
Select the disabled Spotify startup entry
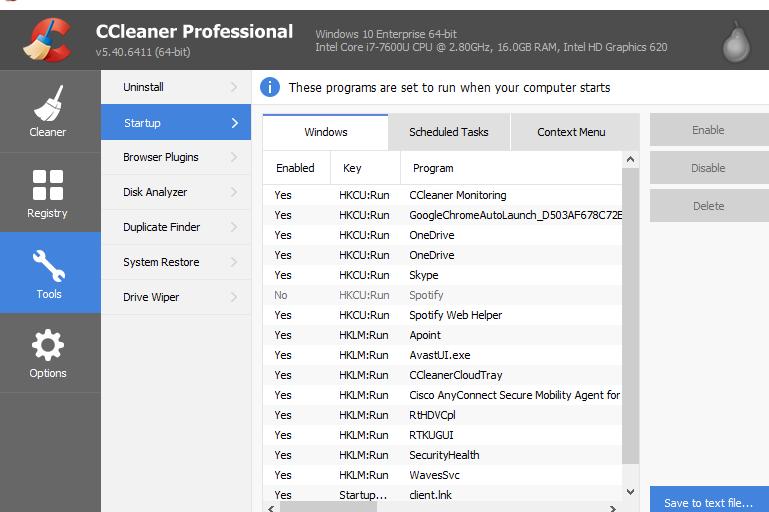[426, 295]
